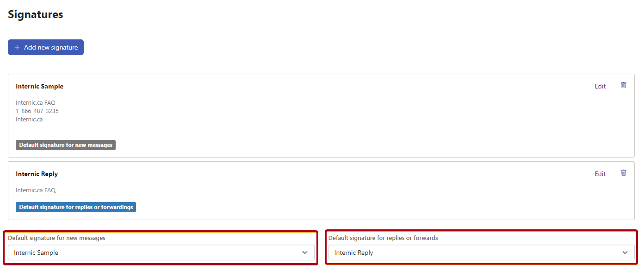Image resolution: width=644 pixels, height=278 pixels.
Task: Edit the Internic Reply signature
Action: pyautogui.click(x=600, y=174)
